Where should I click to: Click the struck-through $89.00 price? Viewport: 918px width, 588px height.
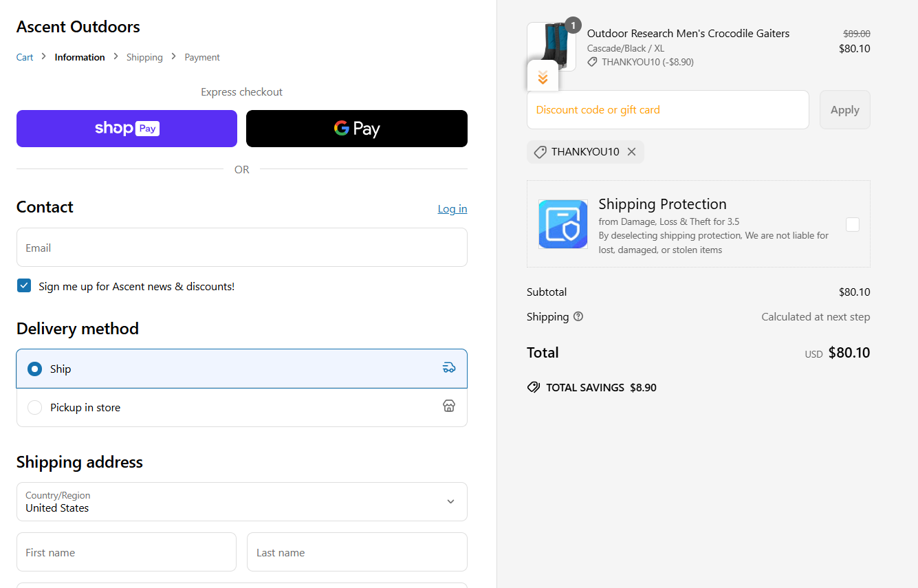(x=857, y=33)
